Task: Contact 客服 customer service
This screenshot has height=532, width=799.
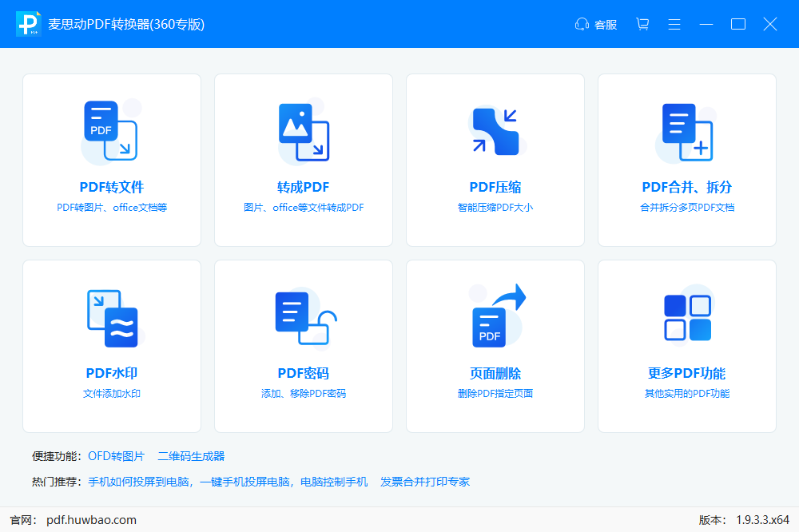Action: (x=596, y=24)
